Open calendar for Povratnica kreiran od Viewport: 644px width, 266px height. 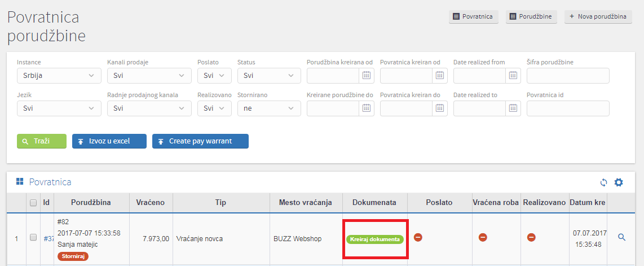[x=439, y=75]
